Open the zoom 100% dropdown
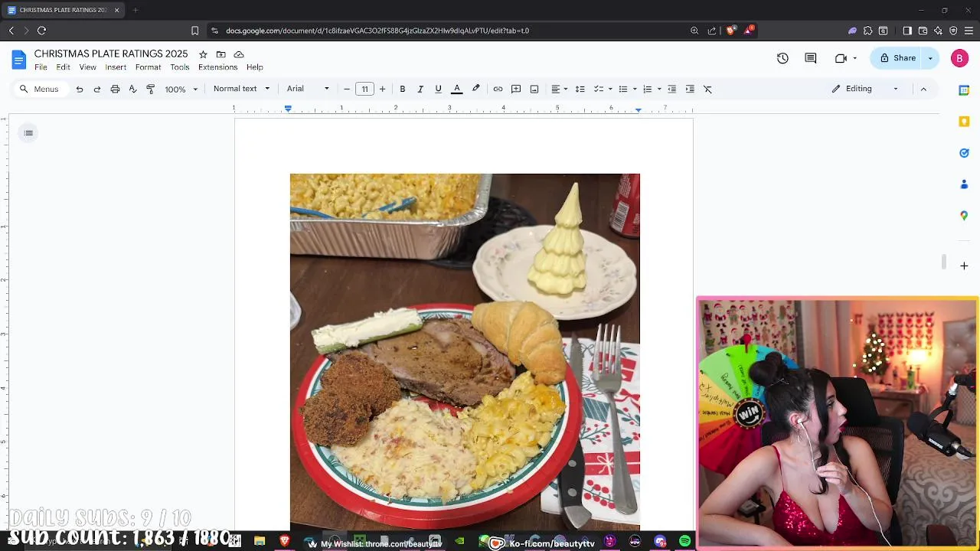Image resolution: width=980 pixels, height=551 pixels. pos(181,89)
